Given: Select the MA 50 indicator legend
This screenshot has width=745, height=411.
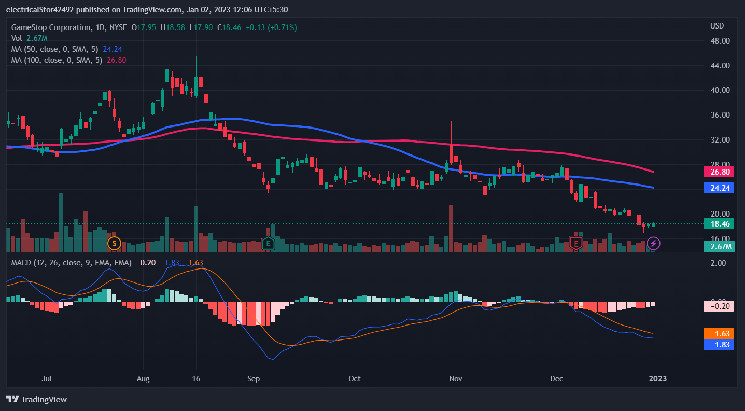Looking at the screenshot, I should click(68, 49).
